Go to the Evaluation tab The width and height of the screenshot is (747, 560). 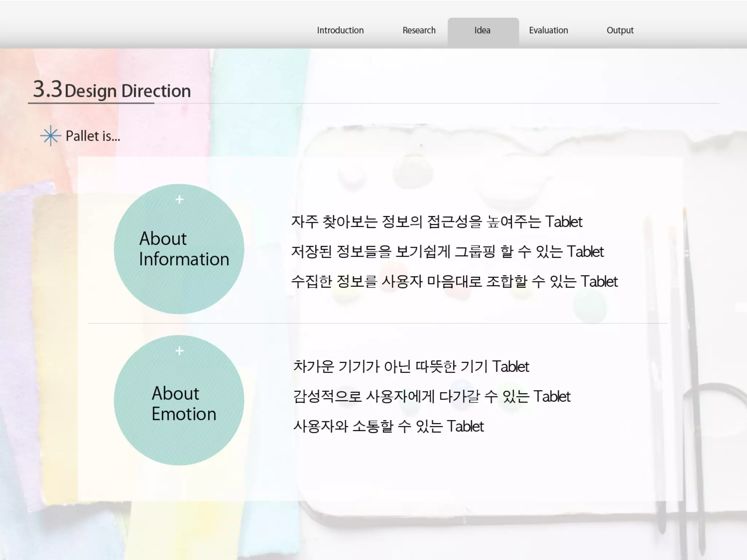click(x=548, y=30)
